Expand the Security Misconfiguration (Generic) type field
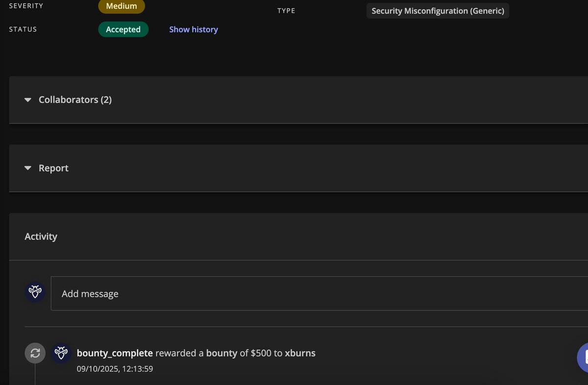 [438, 10]
